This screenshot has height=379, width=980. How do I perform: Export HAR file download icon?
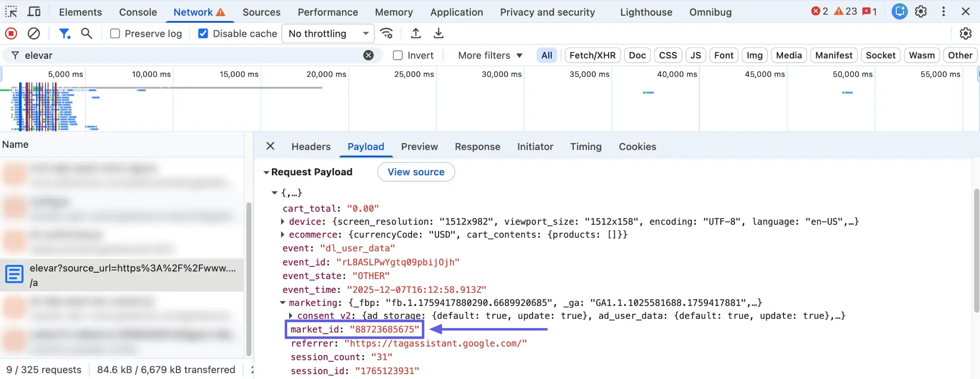coord(439,33)
